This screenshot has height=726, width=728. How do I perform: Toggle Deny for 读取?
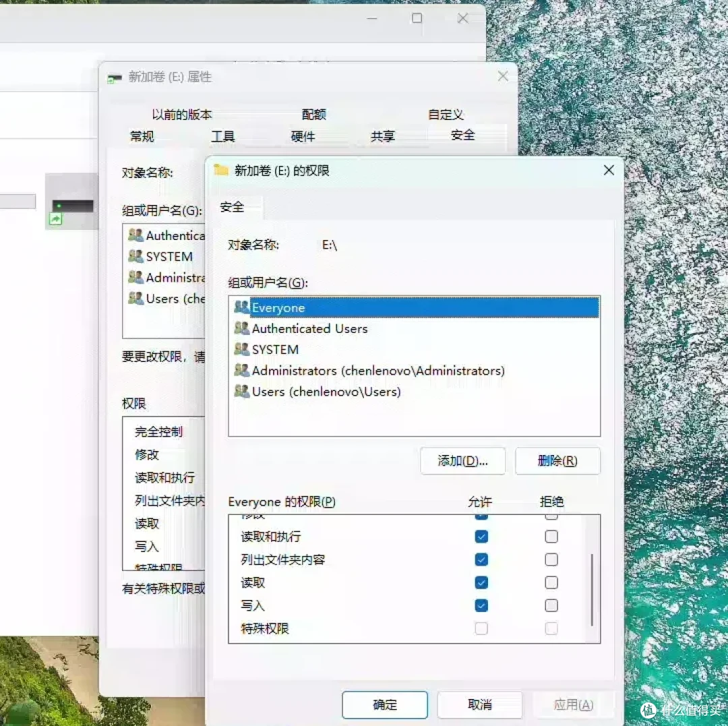551,582
